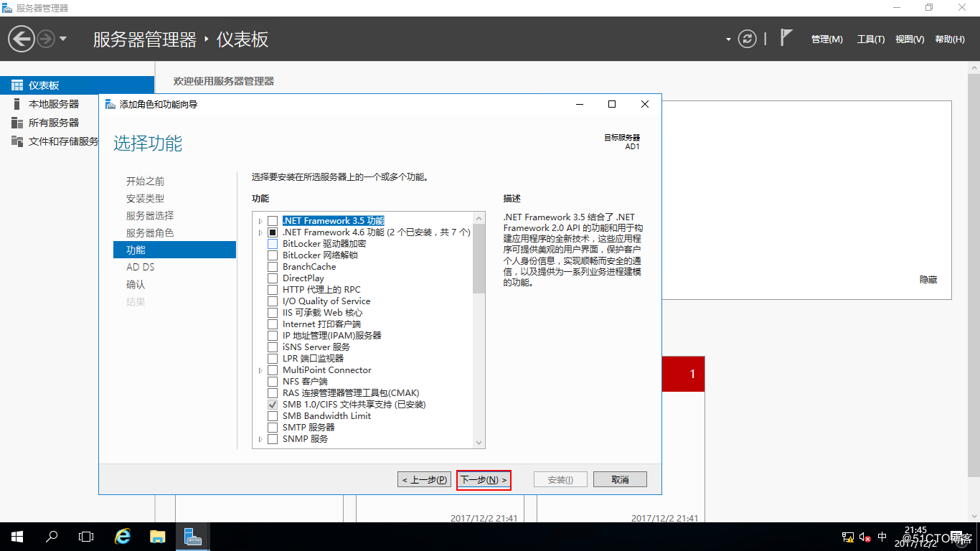Open File Explorer from the taskbar
Image resolution: width=980 pixels, height=551 pixels.
(157, 537)
